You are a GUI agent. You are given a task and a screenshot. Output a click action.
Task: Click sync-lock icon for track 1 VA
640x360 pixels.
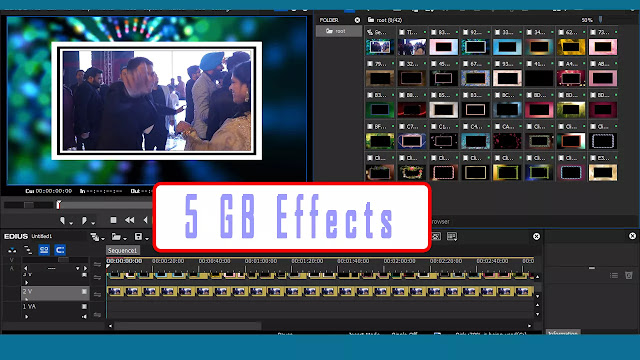click(x=97, y=314)
